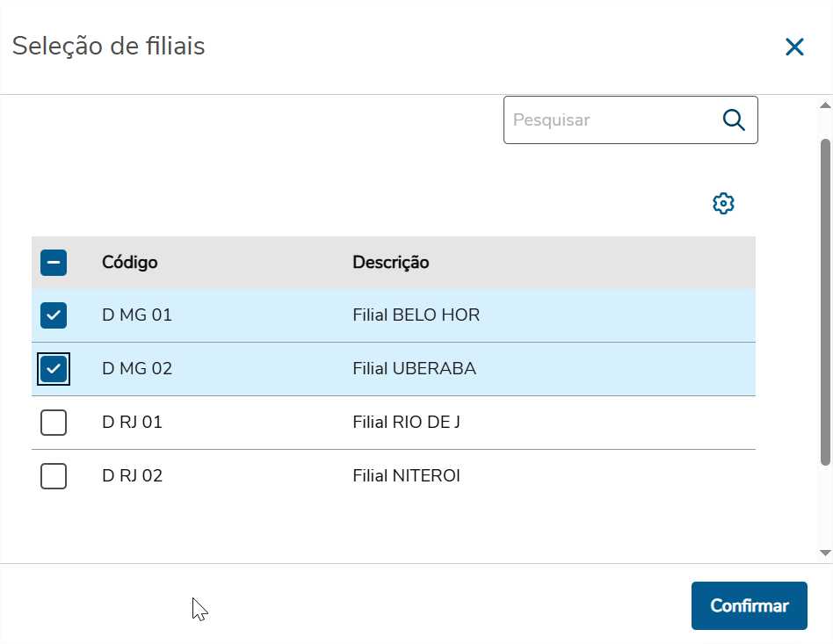This screenshot has width=833, height=644.
Task: Click the scrollbar down arrow
Action: (x=825, y=553)
